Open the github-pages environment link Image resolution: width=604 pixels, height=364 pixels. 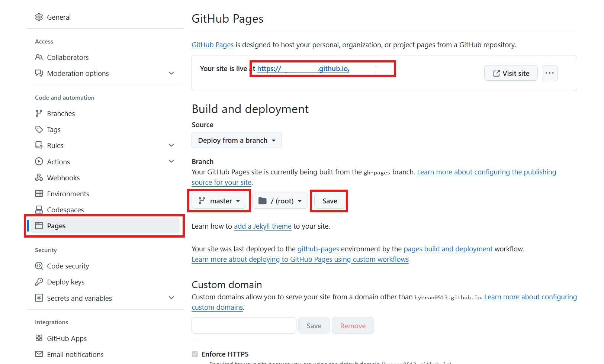[318, 249]
